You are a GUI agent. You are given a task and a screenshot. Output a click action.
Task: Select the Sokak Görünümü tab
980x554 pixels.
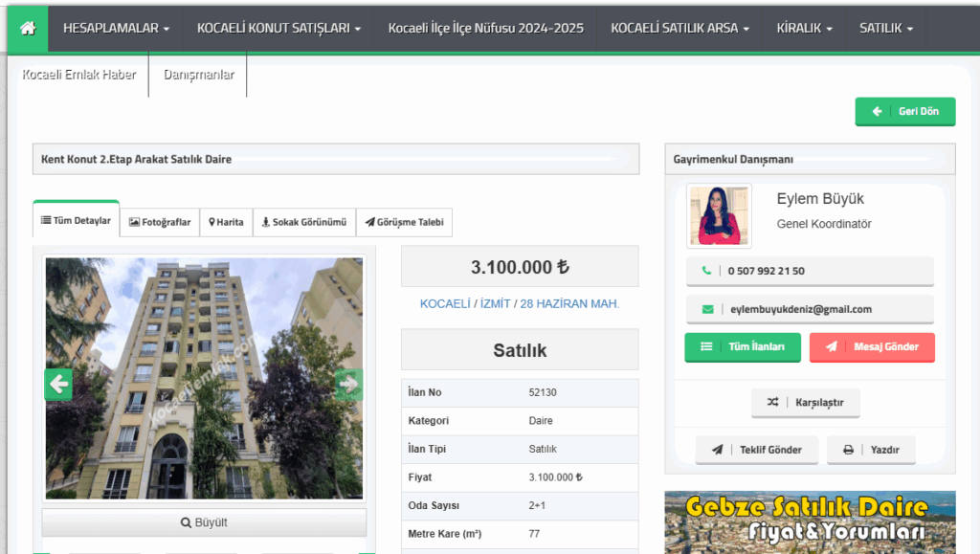pos(303,222)
